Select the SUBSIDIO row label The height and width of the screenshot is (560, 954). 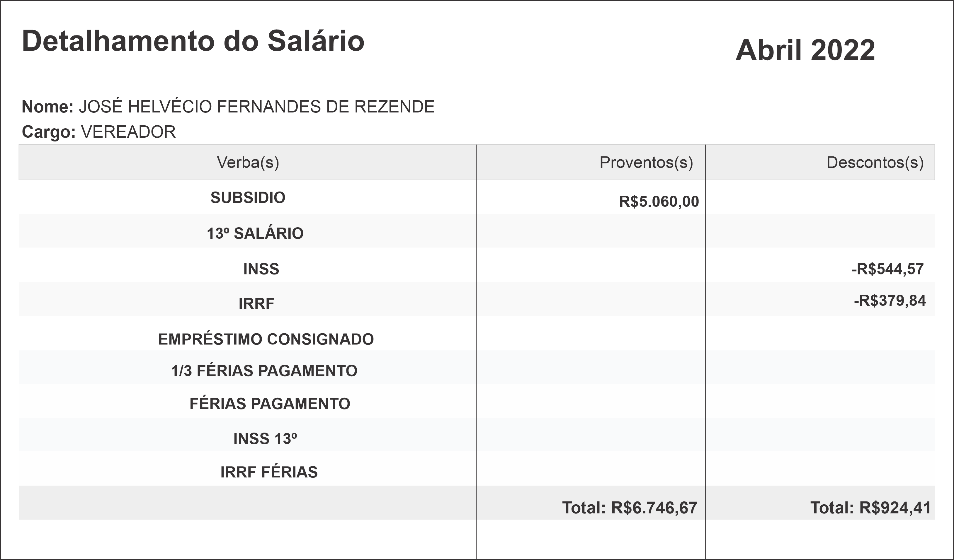(x=248, y=197)
